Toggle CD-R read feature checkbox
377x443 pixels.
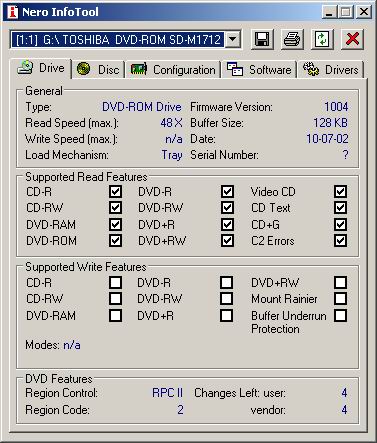[x=115, y=192]
